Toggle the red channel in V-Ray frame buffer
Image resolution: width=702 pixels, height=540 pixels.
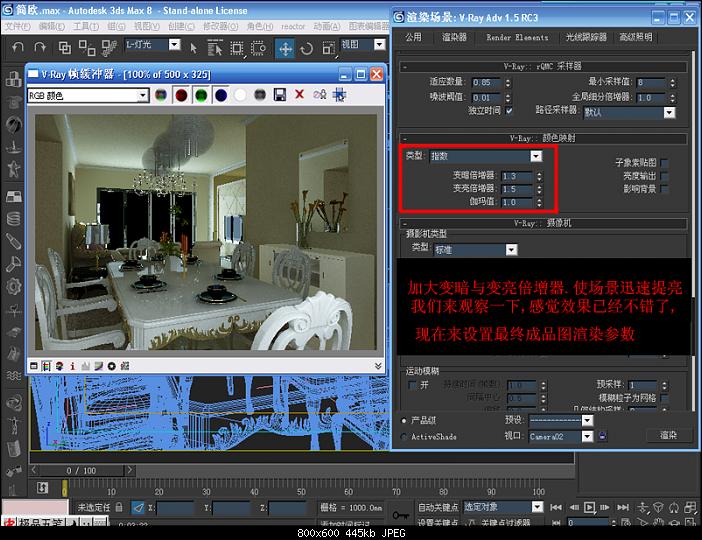[x=181, y=95]
